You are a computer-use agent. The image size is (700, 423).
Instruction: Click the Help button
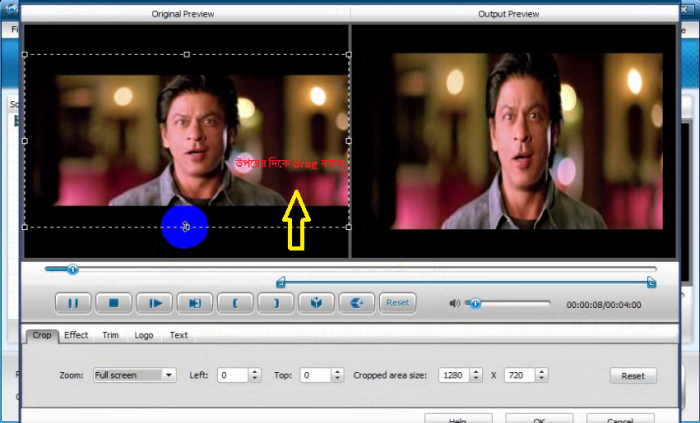pos(458,419)
